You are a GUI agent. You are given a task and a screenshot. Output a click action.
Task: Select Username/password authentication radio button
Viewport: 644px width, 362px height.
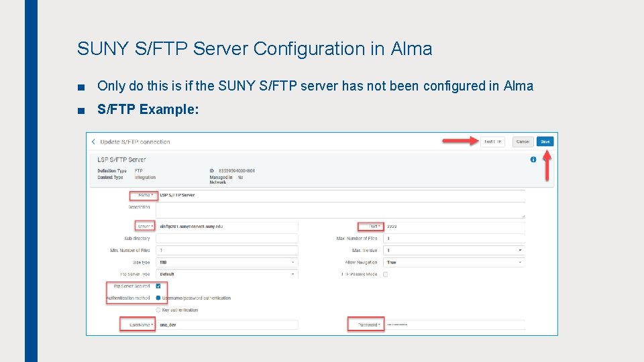(x=158, y=298)
